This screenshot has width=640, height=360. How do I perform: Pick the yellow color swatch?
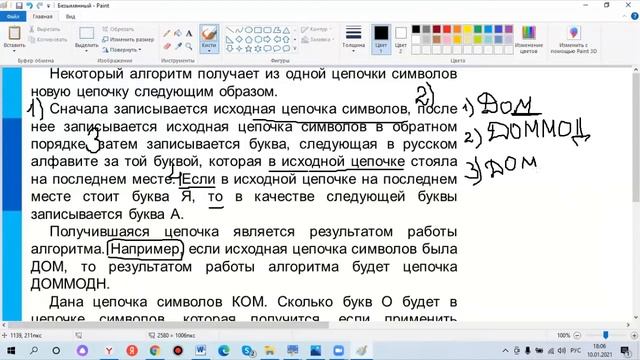tap(467, 29)
